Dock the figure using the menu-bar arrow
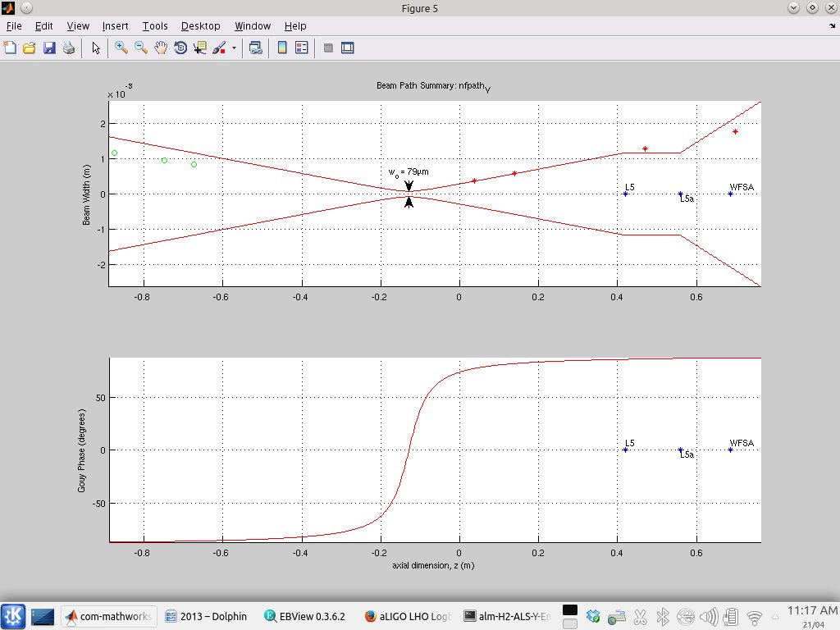This screenshot has height=630, width=840. pyautogui.click(x=832, y=25)
